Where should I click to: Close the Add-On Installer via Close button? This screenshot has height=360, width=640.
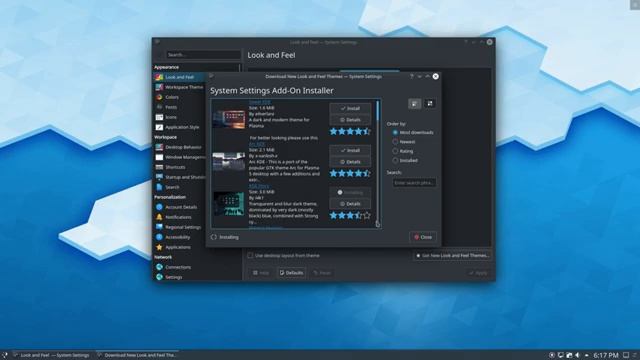[423, 237]
